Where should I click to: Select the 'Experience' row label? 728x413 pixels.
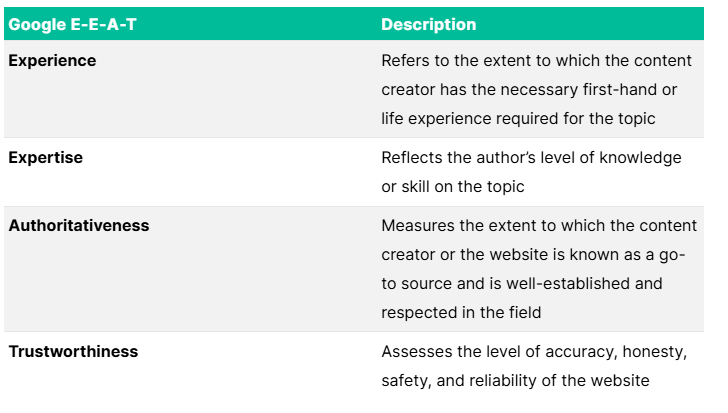click(x=52, y=61)
